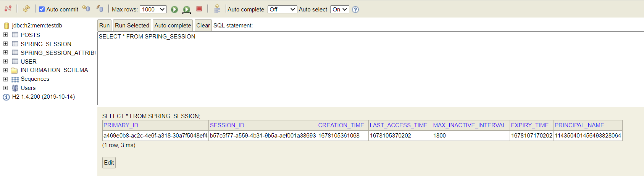Select POSTS table name in tree
Viewport: 644px width, 176px height.
[x=30, y=35]
